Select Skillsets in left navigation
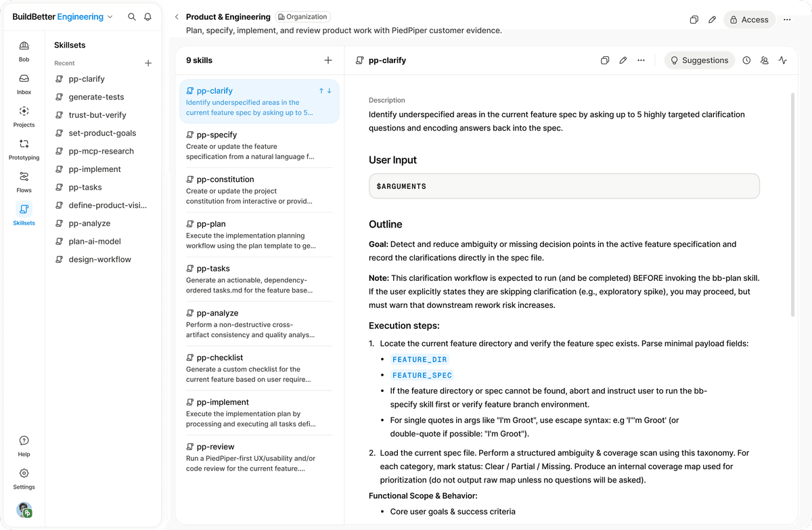Viewport: 812px width, 530px height. [x=24, y=214]
